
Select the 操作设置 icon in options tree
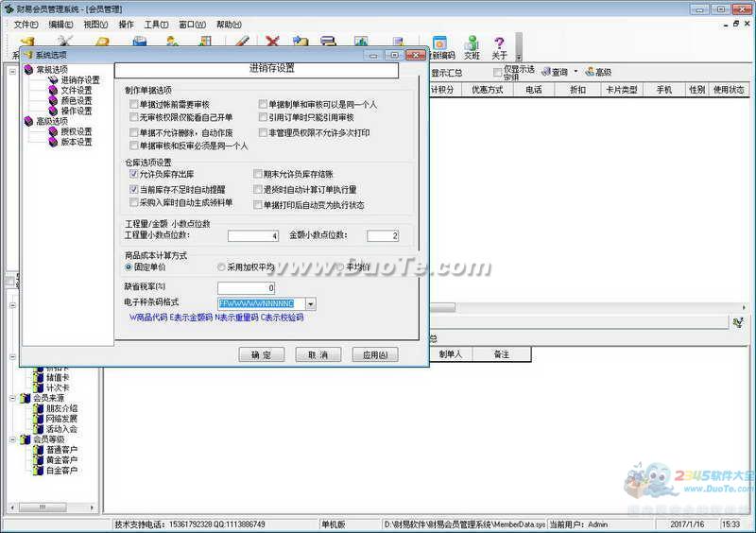pos(53,111)
